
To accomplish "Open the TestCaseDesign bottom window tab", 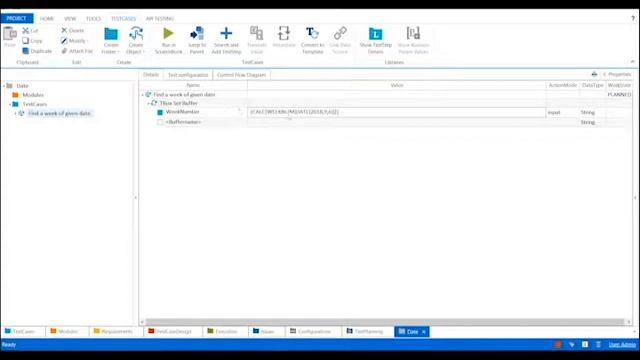I will (x=170, y=331).
